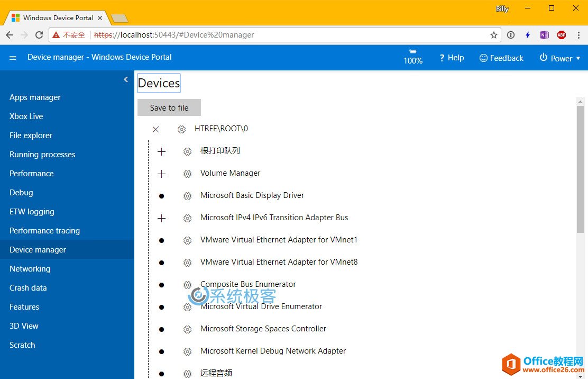Image resolution: width=588 pixels, height=379 pixels.
Task: Click the battery 100% status indicator
Action: coord(413,57)
